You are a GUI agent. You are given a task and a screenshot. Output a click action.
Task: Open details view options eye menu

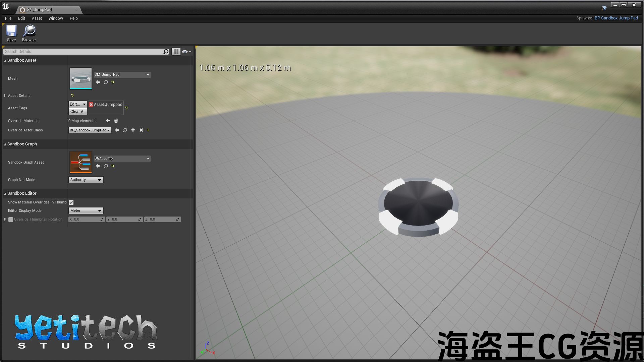tap(186, 52)
